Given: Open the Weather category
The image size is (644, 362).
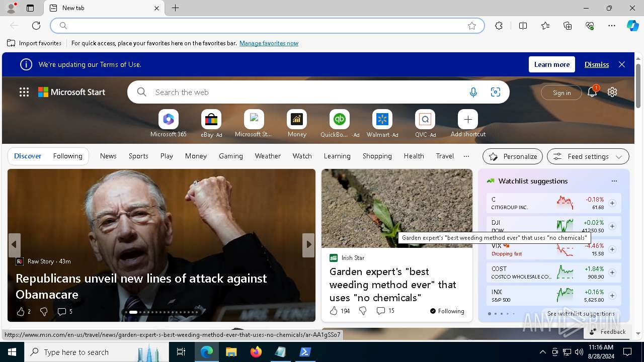Looking at the screenshot, I should [268, 156].
